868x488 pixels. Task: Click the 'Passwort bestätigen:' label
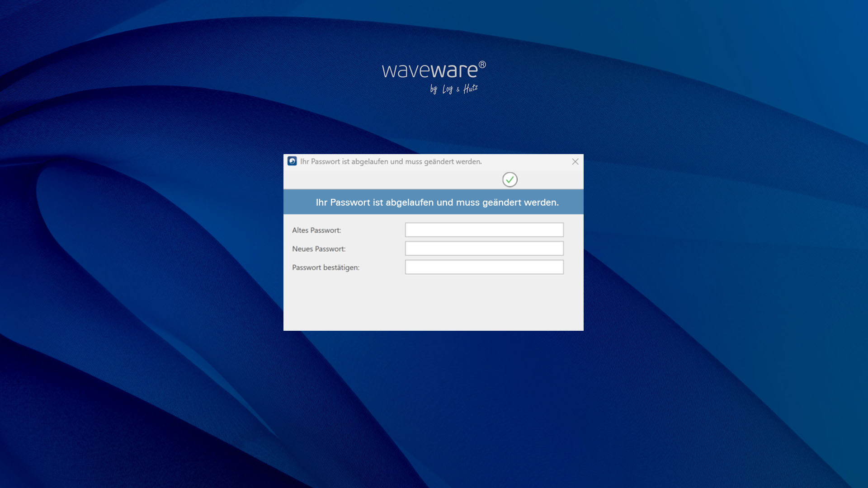click(325, 267)
